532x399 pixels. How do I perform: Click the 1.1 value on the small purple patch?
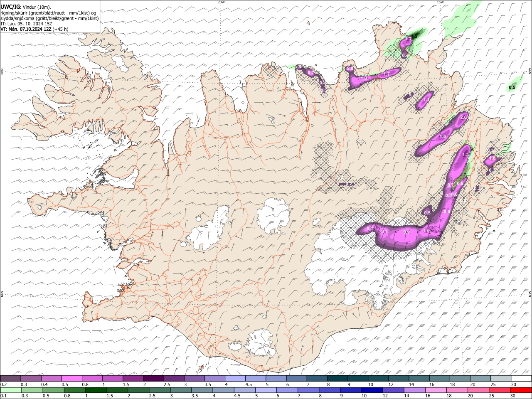point(426,100)
